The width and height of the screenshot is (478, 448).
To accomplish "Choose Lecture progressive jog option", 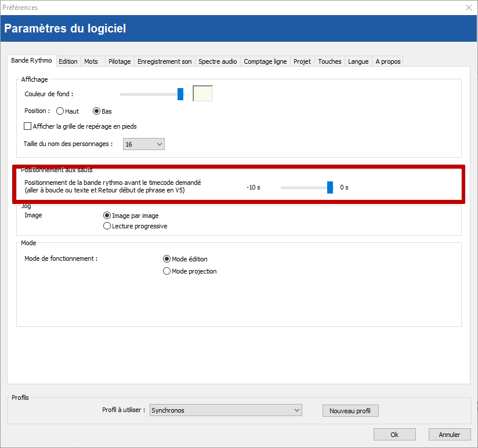I will click(x=107, y=226).
